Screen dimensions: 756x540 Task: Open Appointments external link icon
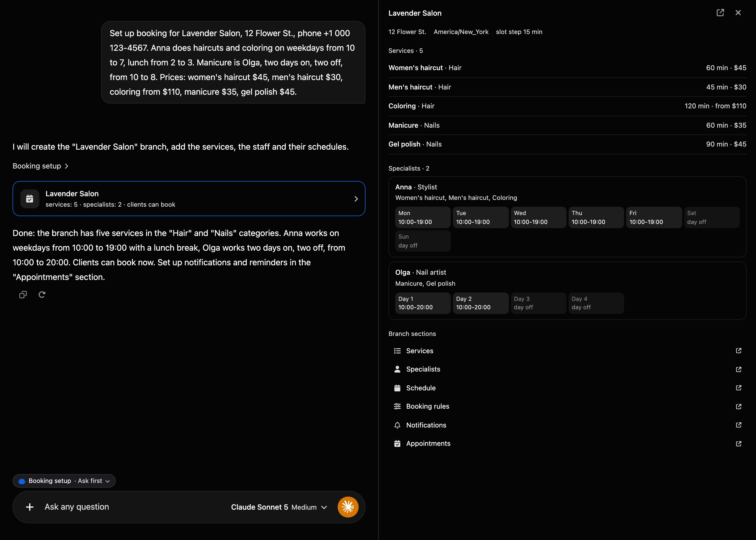tap(738, 443)
